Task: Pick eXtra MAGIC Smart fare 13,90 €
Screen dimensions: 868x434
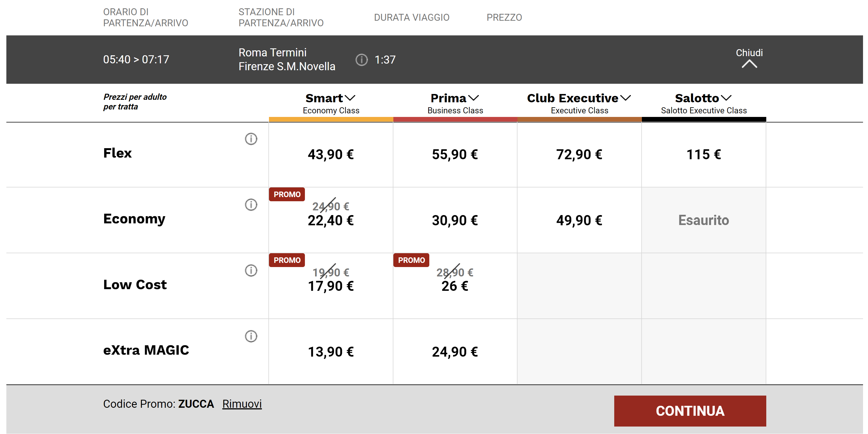Action: [331, 352]
